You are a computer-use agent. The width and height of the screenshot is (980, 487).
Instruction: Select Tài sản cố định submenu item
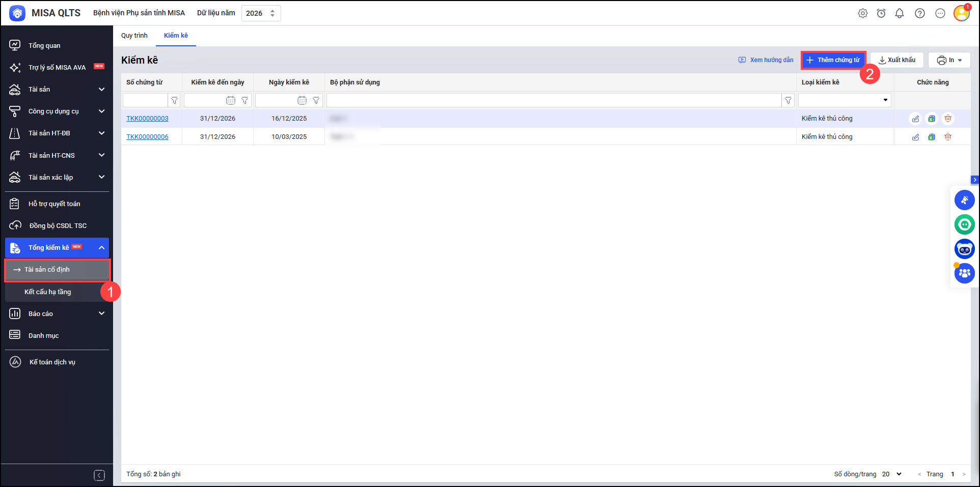57,270
